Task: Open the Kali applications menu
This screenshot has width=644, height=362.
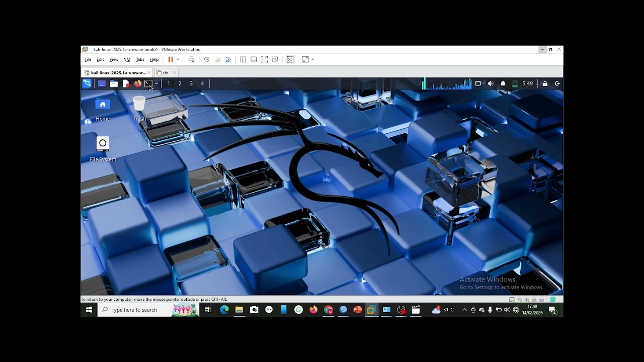Action: point(87,83)
